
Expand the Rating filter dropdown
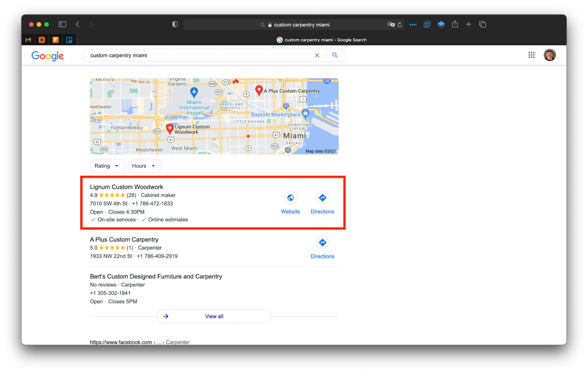click(x=107, y=166)
